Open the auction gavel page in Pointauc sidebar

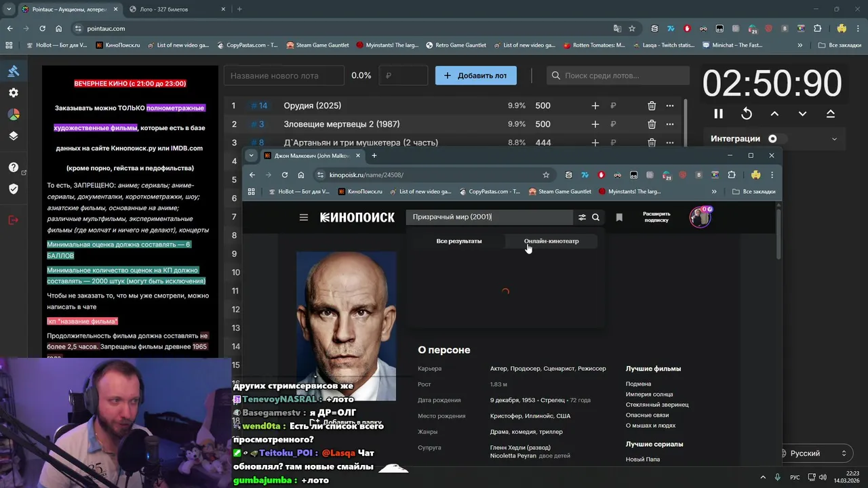click(14, 71)
